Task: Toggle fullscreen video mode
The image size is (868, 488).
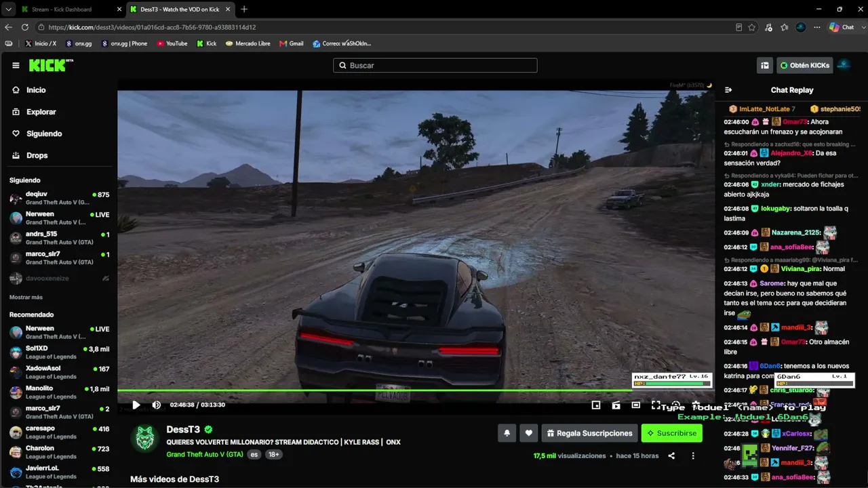Action: 656,405
